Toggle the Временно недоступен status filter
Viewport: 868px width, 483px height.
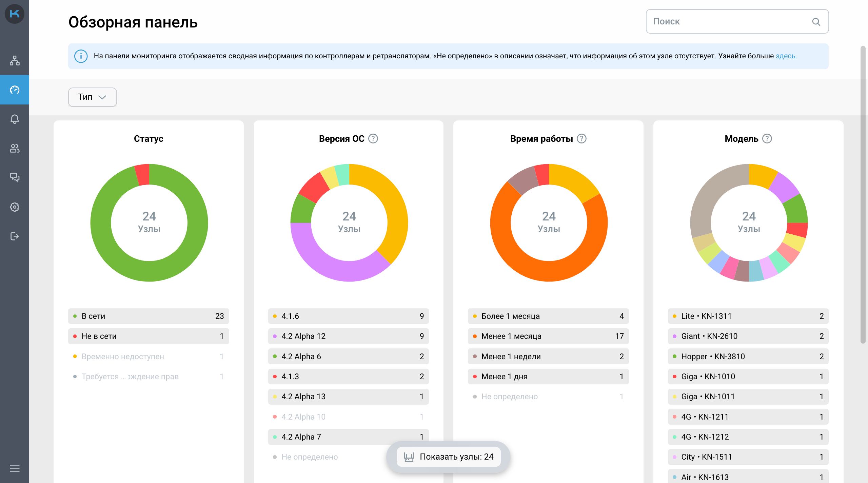click(149, 356)
